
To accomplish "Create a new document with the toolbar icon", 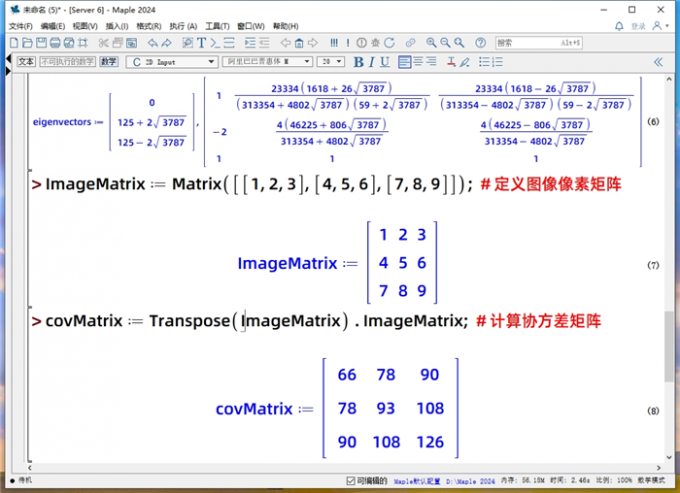I will (14, 42).
